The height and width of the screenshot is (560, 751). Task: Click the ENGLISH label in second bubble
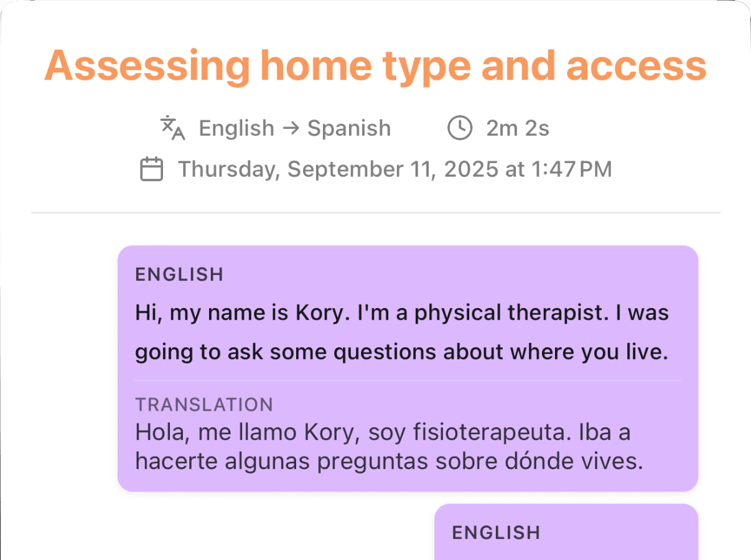tap(496, 533)
